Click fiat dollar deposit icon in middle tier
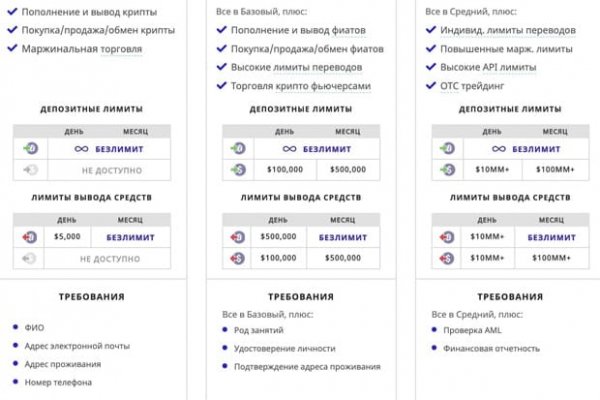 tap(238, 171)
